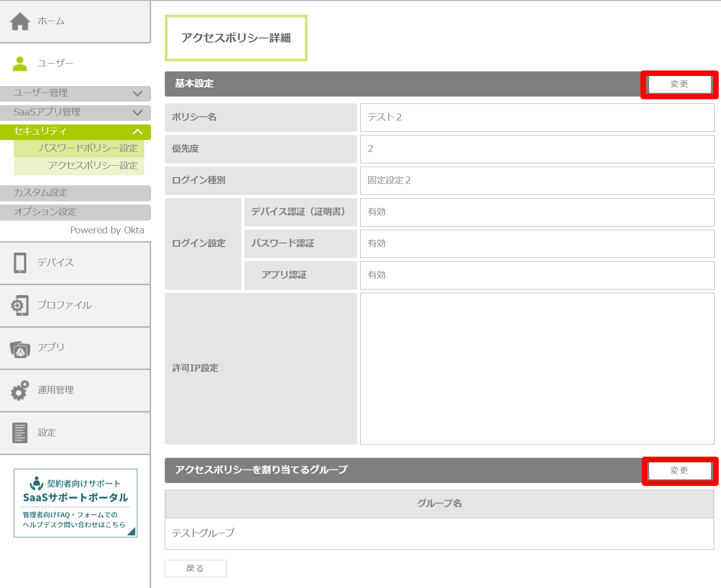Open the オプション設定 menu
Viewport: 721px width, 588px height.
click(76, 212)
